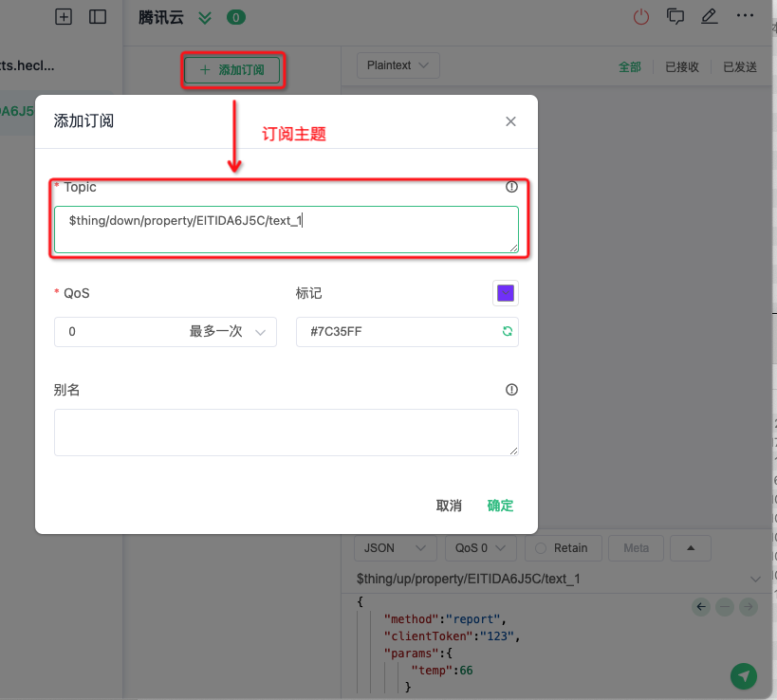777x700 pixels.
Task: Click the Topic info help icon
Action: 512,187
